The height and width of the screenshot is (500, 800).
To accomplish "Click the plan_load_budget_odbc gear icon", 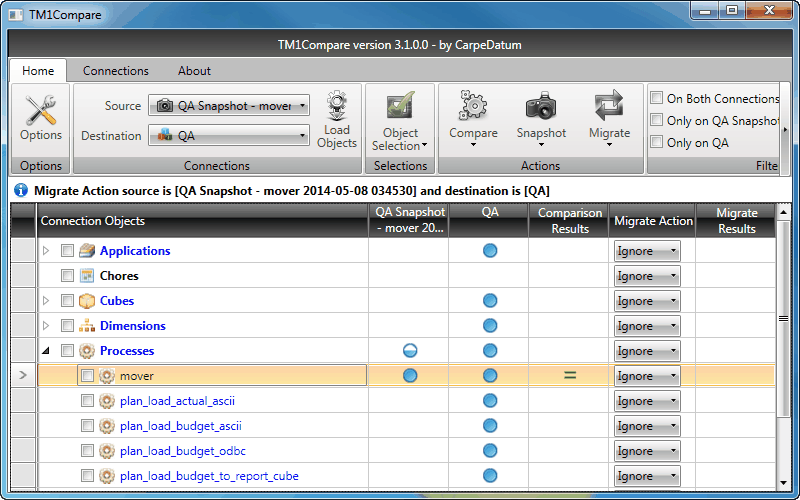I will (x=107, y=451).
